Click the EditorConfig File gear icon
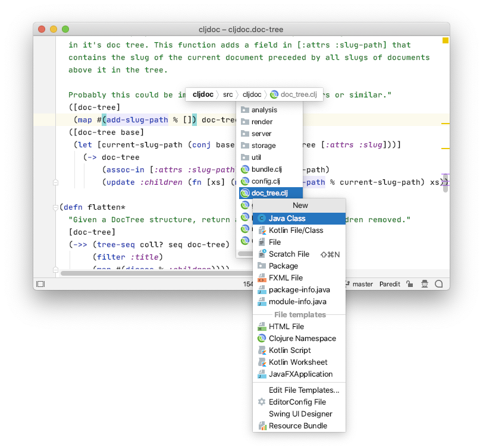The image size is (483, 448). click(x=262, y=402)
